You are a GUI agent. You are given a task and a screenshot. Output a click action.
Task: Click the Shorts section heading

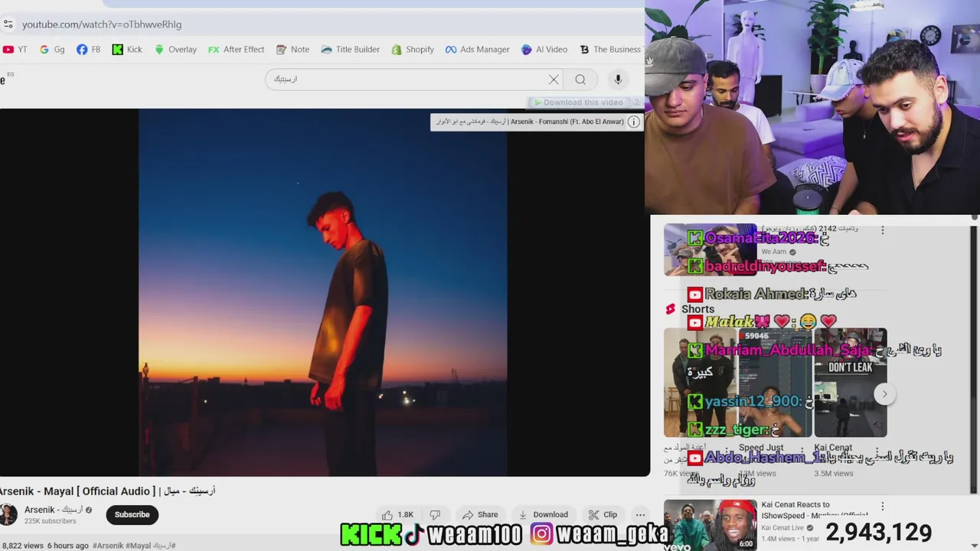697,309
